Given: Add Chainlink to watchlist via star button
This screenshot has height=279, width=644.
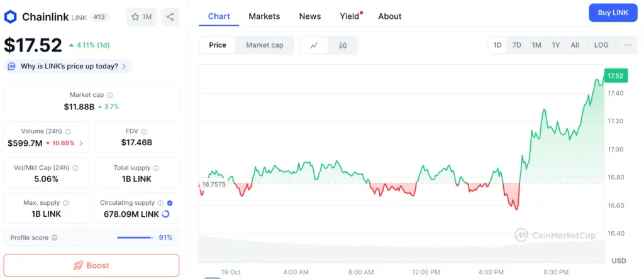Looking at the screenshot, I should click(x=141, y=17).
